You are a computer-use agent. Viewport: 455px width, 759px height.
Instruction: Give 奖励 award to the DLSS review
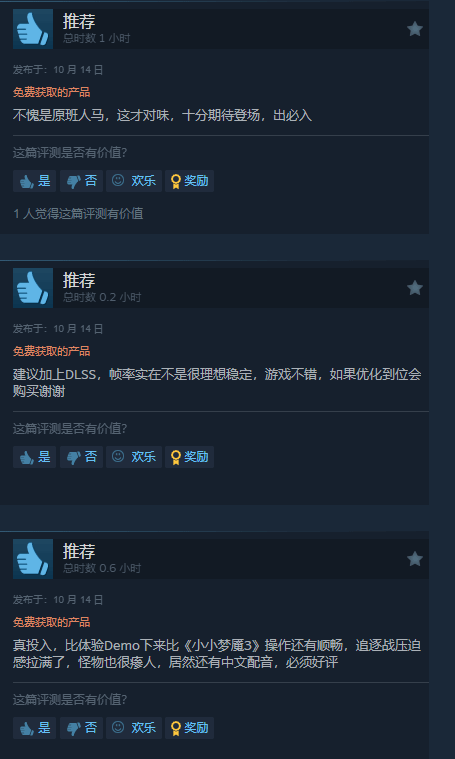tap(189, 457)
